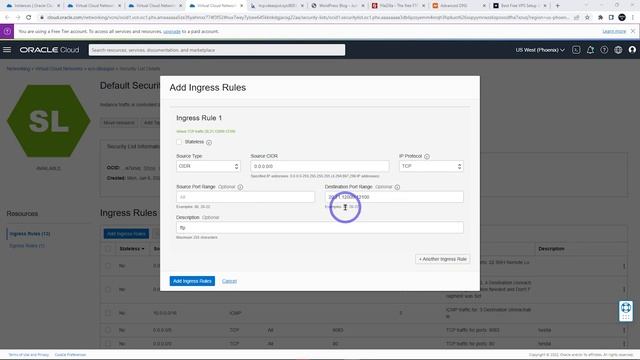The height and width of the screenshot is (360, 640).
Task: Click the Cookie Preferences footer link
Action: [70, 355]
